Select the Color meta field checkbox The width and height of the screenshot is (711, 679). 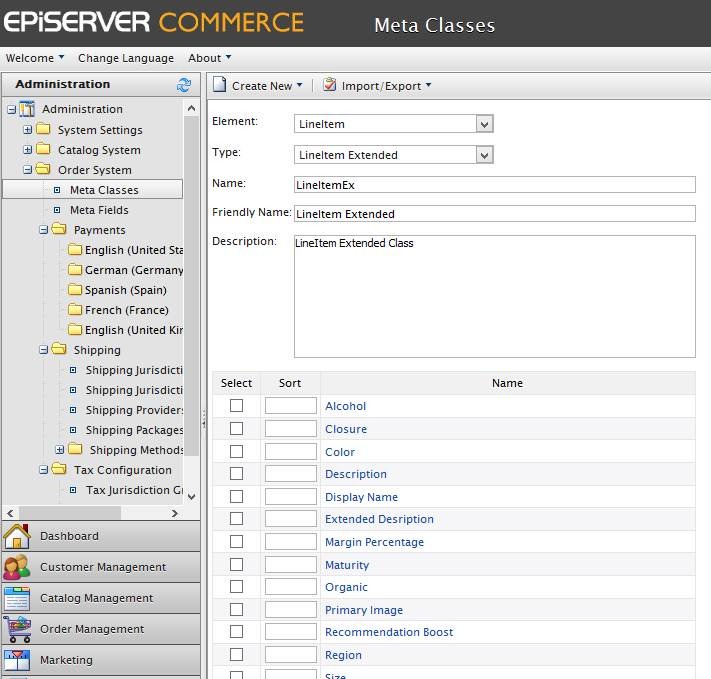tap(236, 451)
